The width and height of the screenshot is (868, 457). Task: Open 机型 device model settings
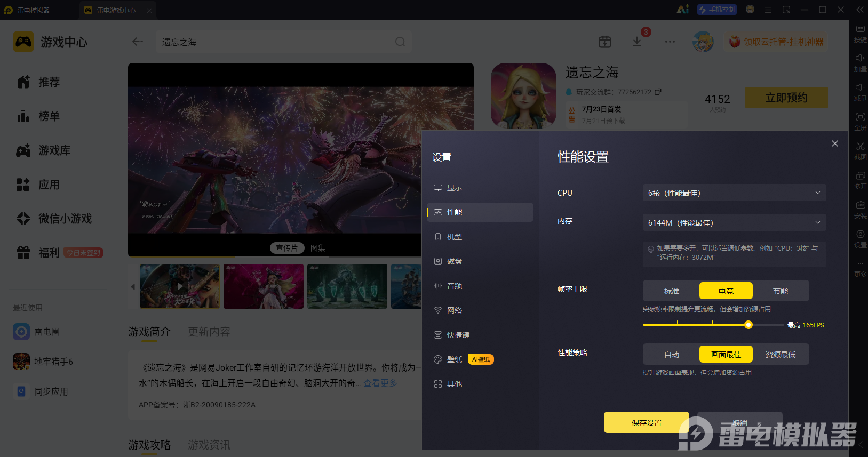pos(480,237)
